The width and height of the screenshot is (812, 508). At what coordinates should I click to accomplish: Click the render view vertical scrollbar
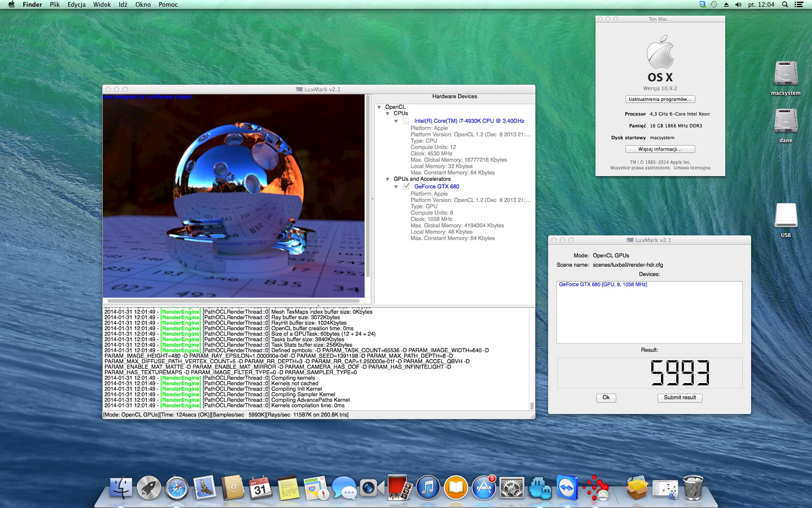click(368, 187)
